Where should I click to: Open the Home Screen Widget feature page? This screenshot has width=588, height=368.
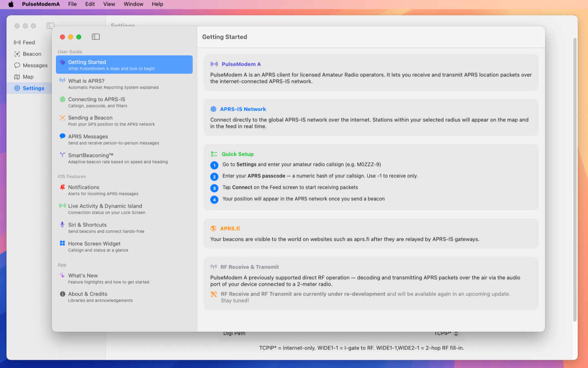[124, 246]
